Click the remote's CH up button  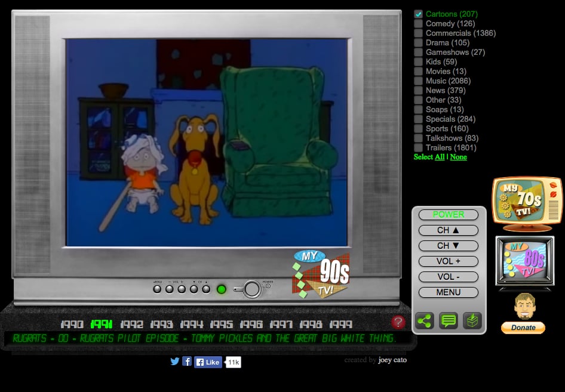pos(449,230)
